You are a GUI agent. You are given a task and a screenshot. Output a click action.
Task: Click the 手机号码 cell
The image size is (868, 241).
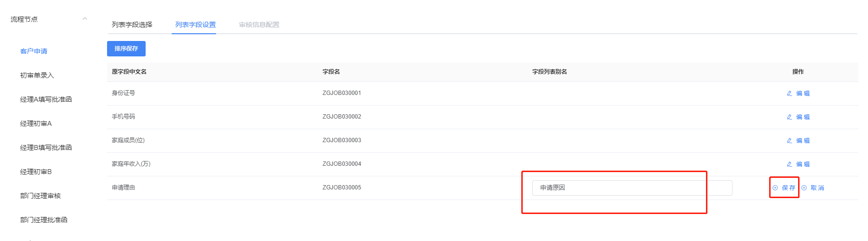tap(123, 117)
